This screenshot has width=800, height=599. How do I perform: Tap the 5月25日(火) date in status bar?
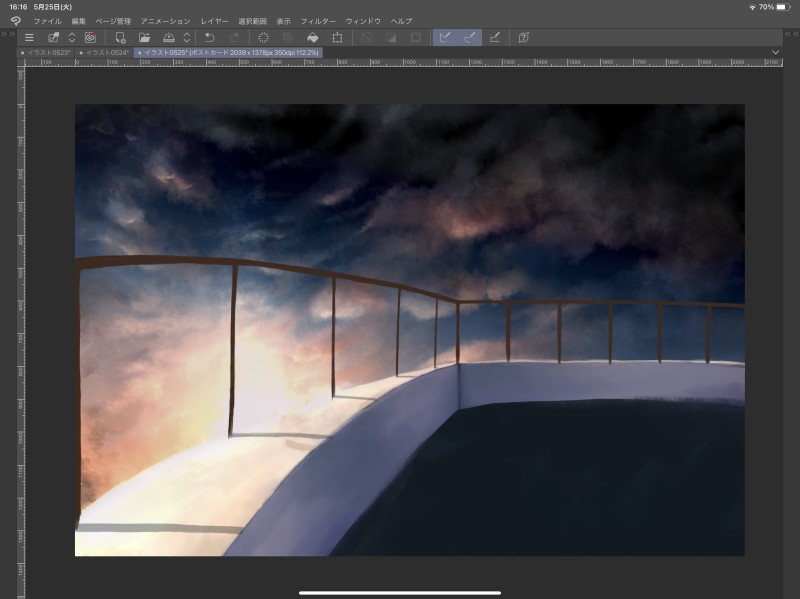(x=53, y=7)
